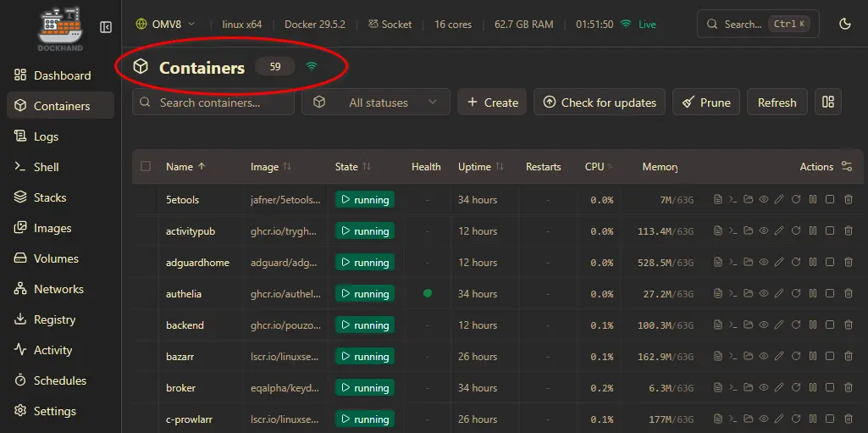Image resolution: width=868 pixels, height=433 pixels.
Task: Stop the adguardhome container
Action: pos(830,262)
